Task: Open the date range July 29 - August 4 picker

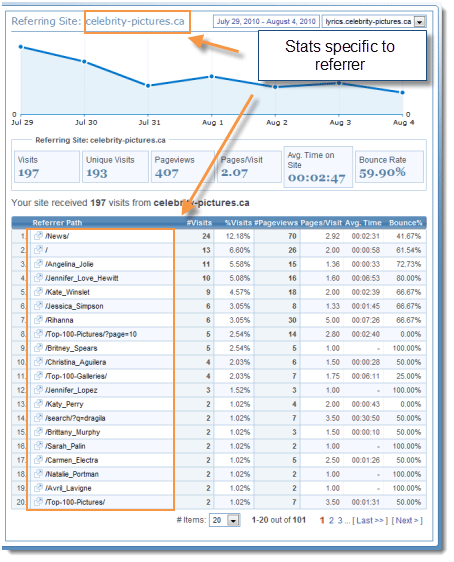Action: (266, 22)
